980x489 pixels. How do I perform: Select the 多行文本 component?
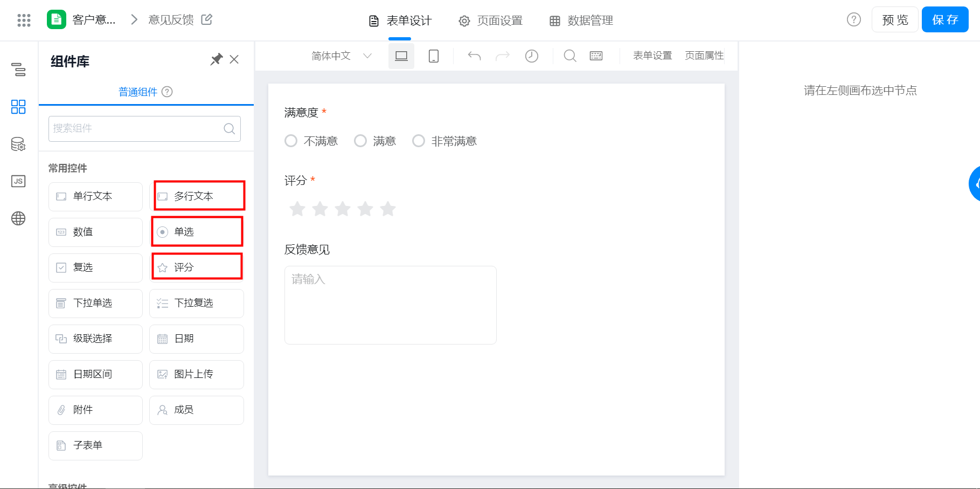[197, 196]
